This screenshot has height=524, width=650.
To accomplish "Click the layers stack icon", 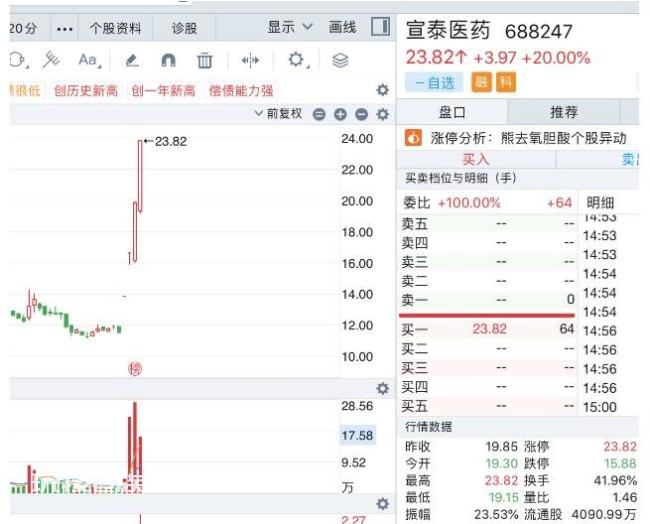I will (x=340, y=61).
